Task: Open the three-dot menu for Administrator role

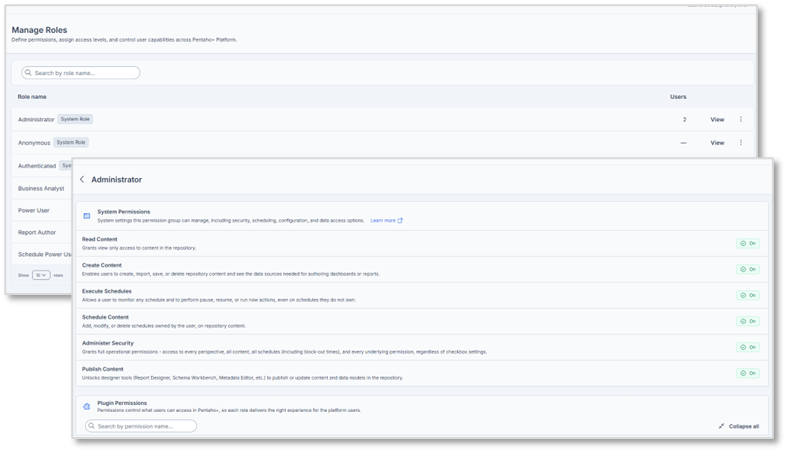Action: pos(741,119)
